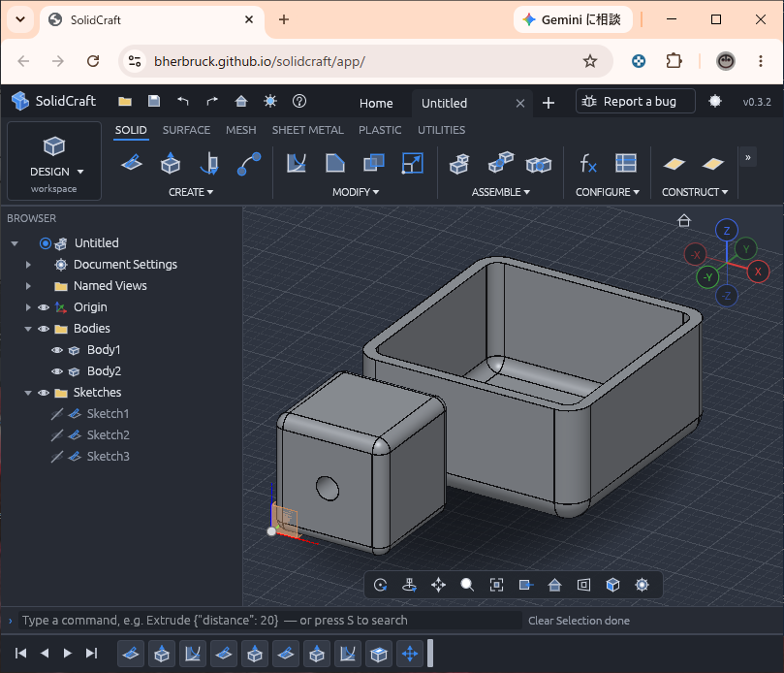Toggle visibility of Body2
The image size is (784, 673).
pyautogui.click(x=57, y=371)
